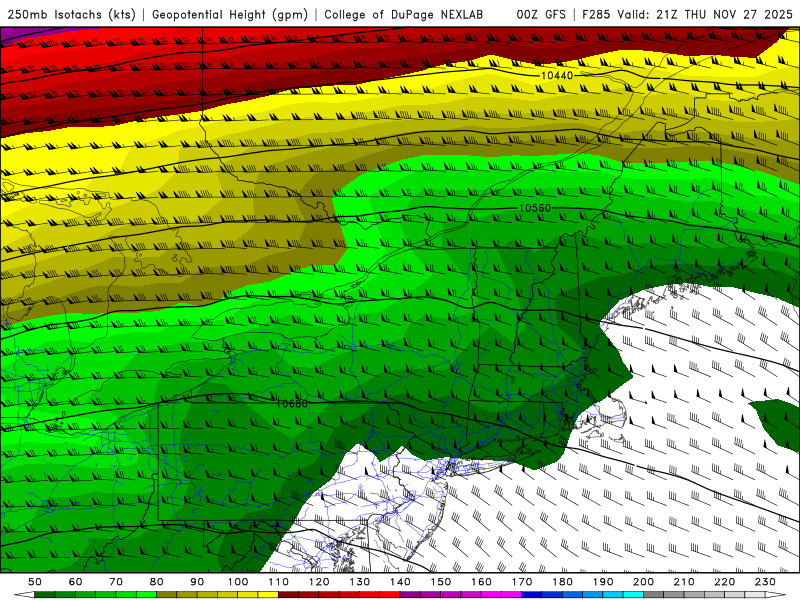This screenshot has height=600, width=800.
Task: Click the 10560 height contour label
Action: click(535, 208)
